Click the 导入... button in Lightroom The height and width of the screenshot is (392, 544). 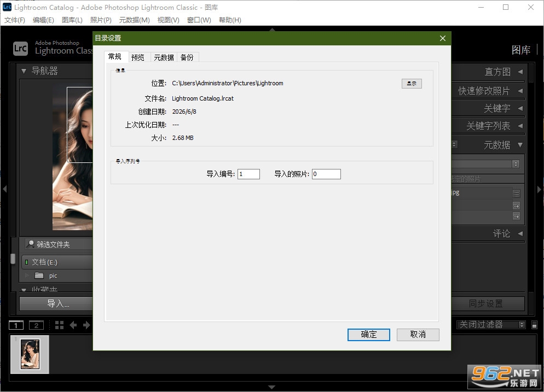click(x=56, y=304)
